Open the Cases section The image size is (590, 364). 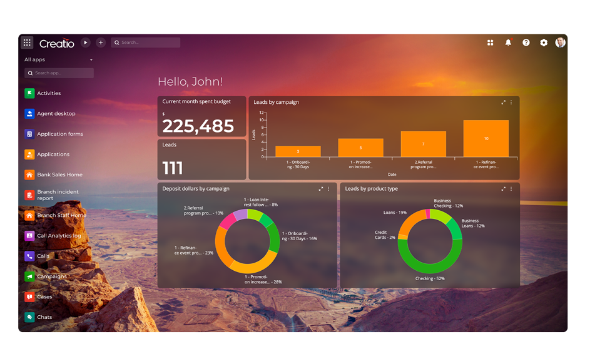(43, 296)
